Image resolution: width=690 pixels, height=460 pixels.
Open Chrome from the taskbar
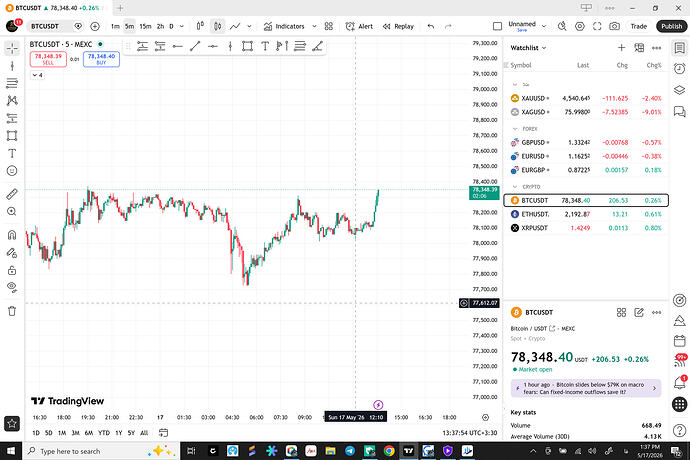click(389, 451)
